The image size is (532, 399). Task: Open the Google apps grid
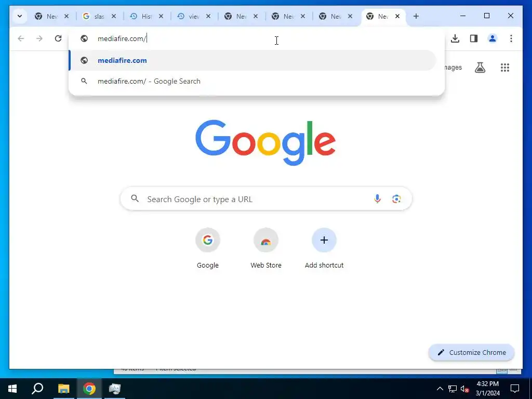tap(505, 68)
